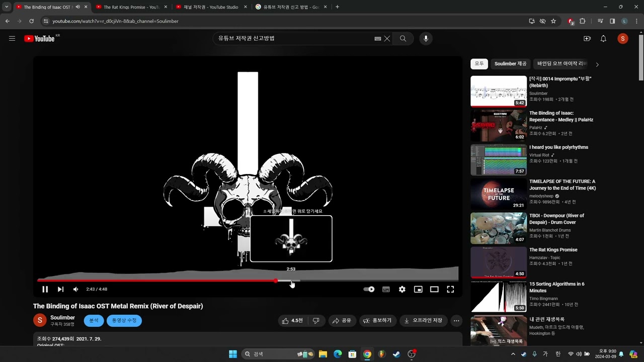Select the 'Soulimber 제공' filter chip
The image size is (644, 362).
click(510, 64)
